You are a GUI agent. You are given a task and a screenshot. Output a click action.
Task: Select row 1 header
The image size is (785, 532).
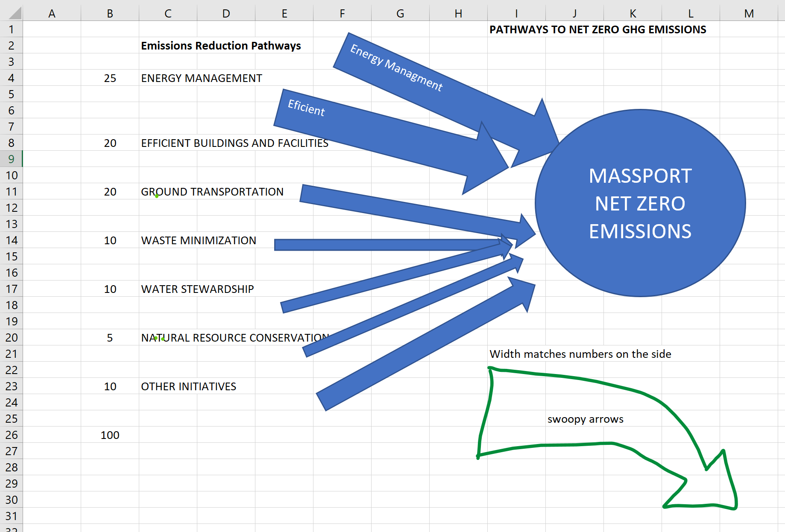(11, 29)
